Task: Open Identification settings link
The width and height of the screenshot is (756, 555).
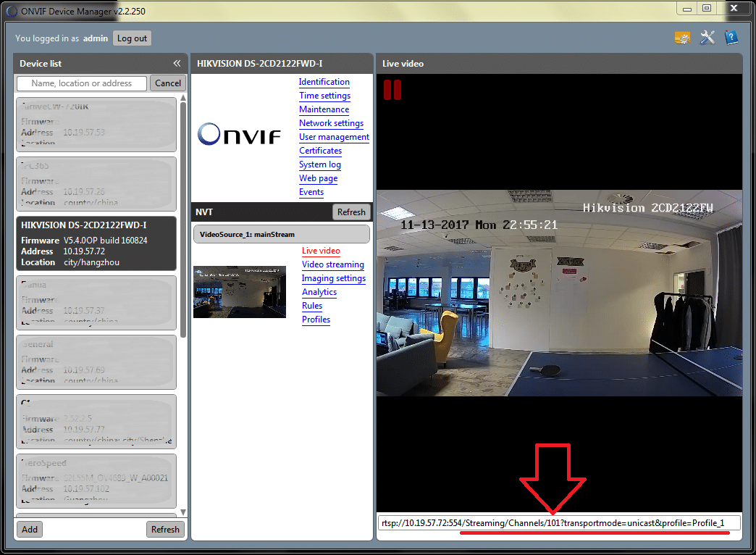Action: tap(324, 82)
